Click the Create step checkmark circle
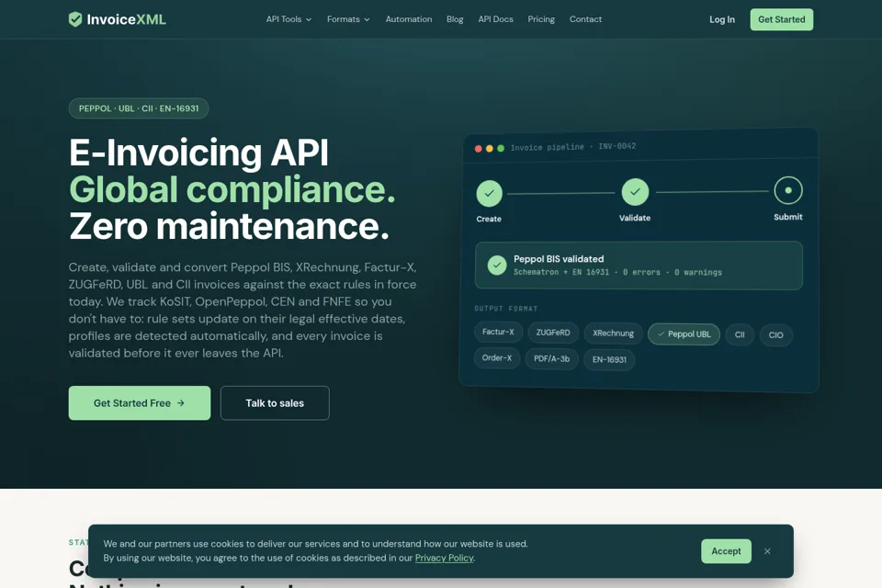Screen dimensions: 882x588 pyautogui.click(x=490, y=194)
